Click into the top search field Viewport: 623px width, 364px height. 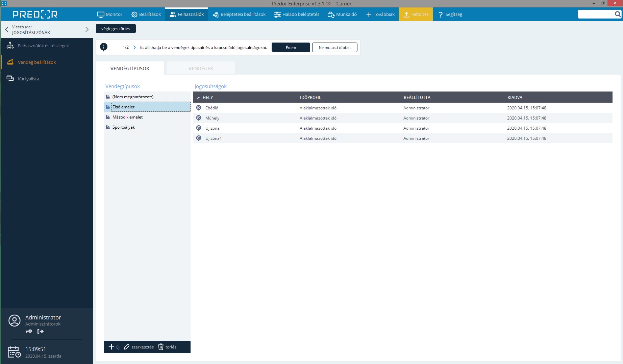[595, 14]
